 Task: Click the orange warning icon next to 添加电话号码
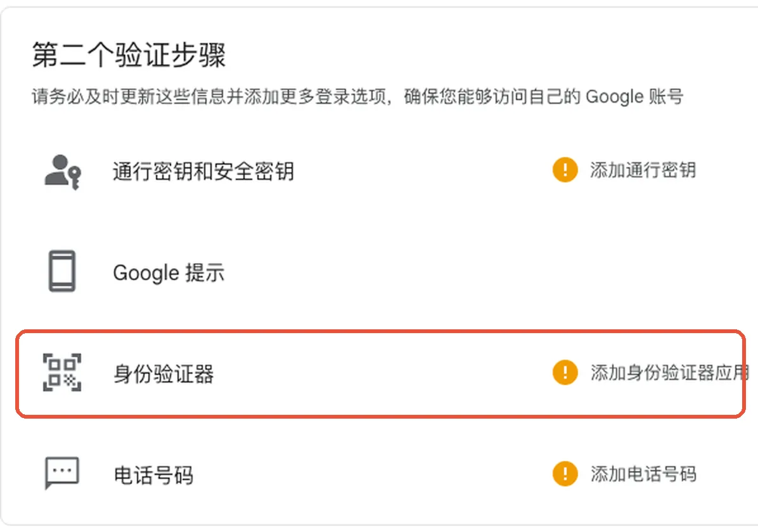tap(565, 474)
